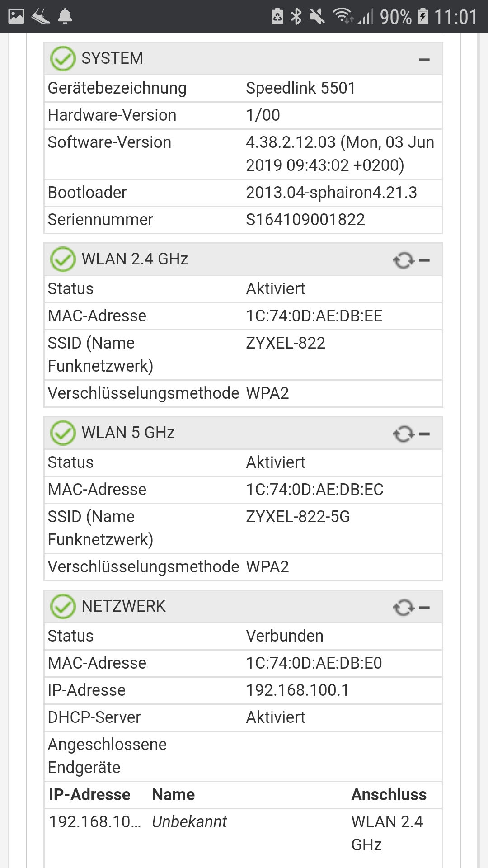
Task: Refresh the NETZWERK section
Action: (404, 607)
